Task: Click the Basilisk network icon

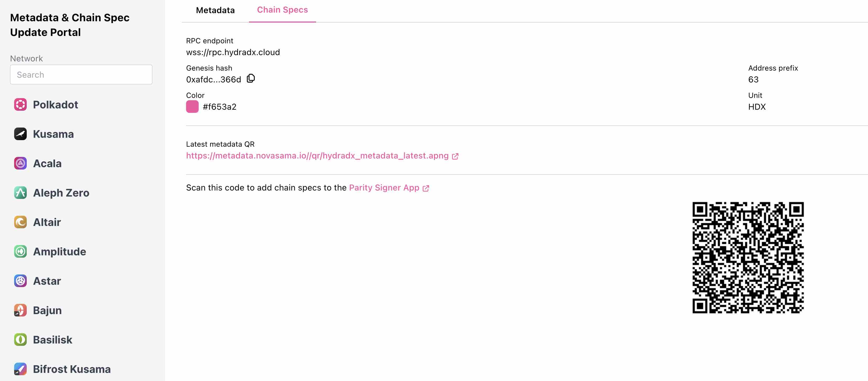Action: click(x=20, y=340)
